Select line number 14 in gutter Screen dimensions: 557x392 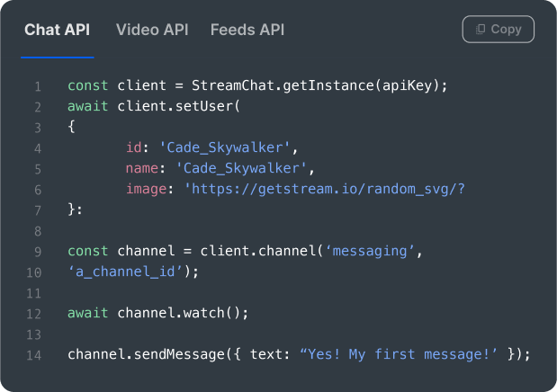tap(35, 354)
